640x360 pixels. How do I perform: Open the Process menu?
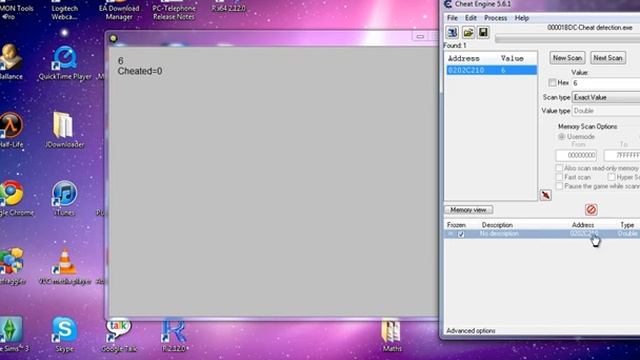point(496,18)
